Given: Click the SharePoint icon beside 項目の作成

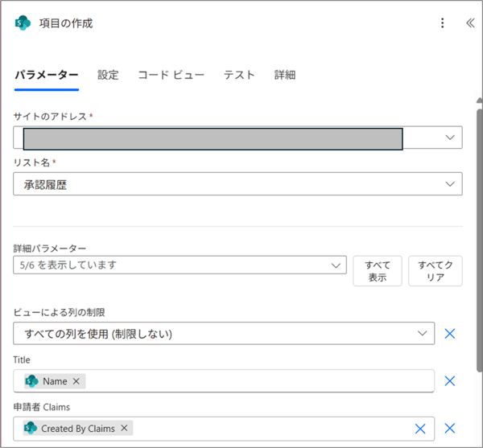Looking at the screenshot, I should (x=23, y=23).
